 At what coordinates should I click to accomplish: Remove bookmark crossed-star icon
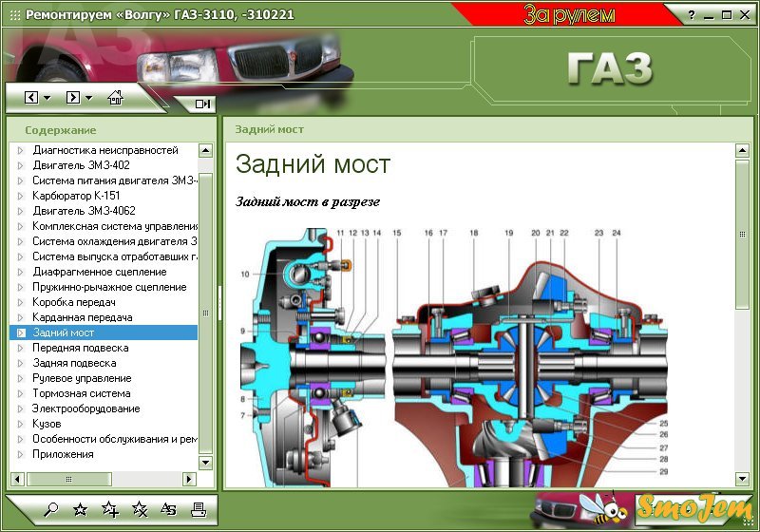click(x=140, y=509)
